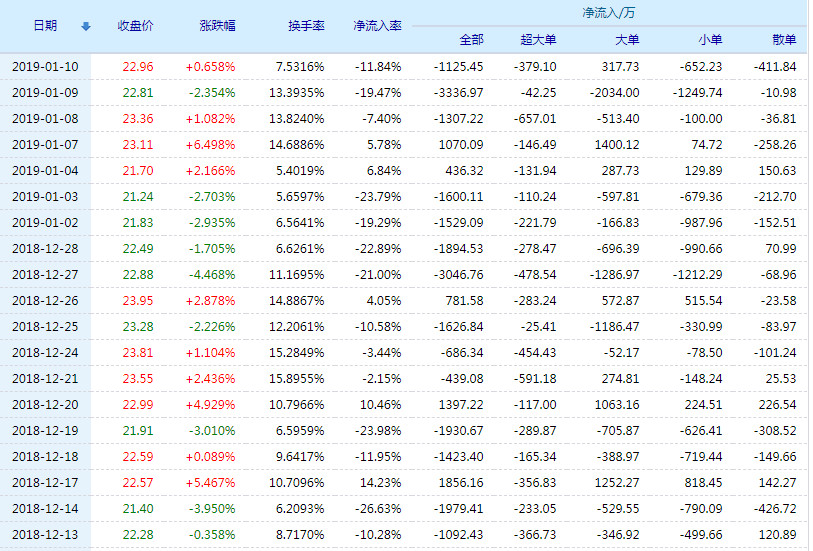Click total net inflow value 1856.16

[460, 482]
